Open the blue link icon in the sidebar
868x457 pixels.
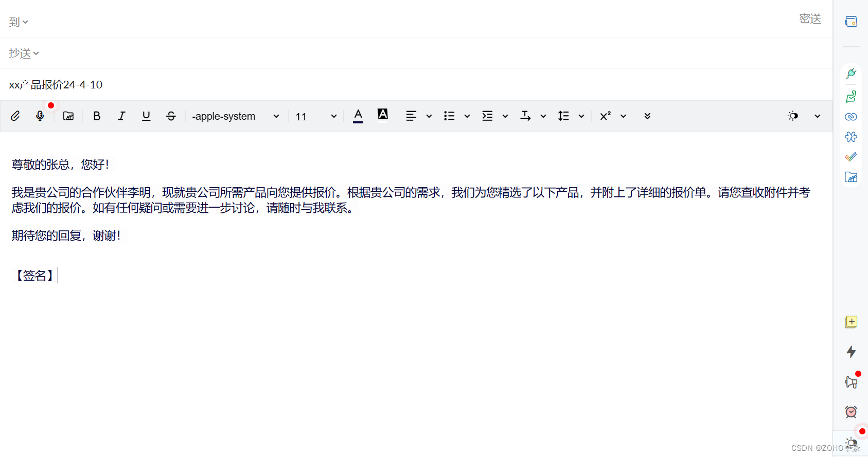[x=851, y=117]
